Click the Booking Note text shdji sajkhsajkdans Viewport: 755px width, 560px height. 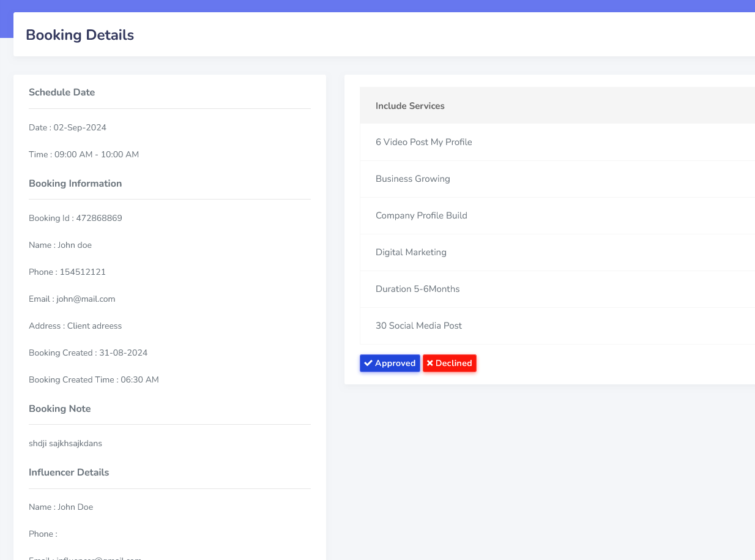coord(65,444)
